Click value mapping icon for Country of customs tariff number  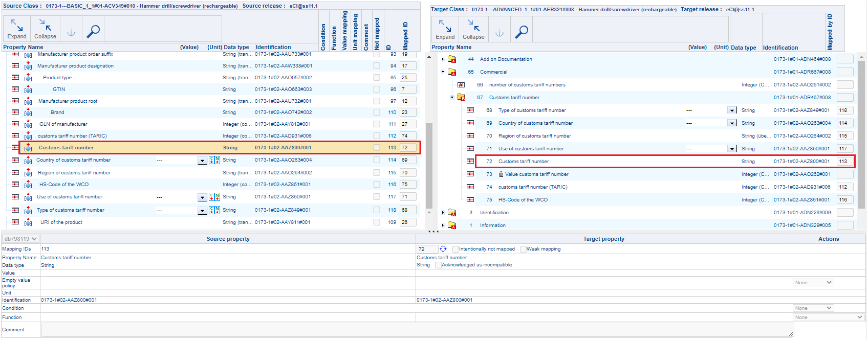(214, 160)
